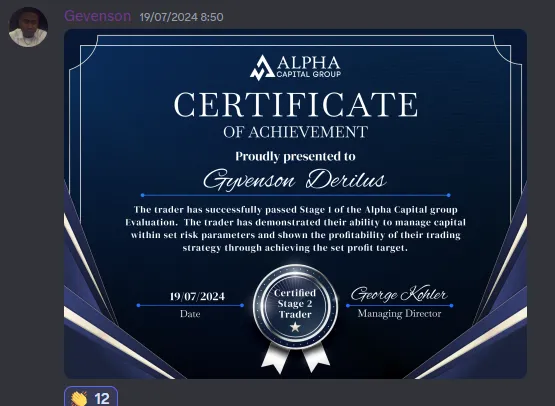Click the Certified Stage 2 Trader seal

(x=295, y=307)
